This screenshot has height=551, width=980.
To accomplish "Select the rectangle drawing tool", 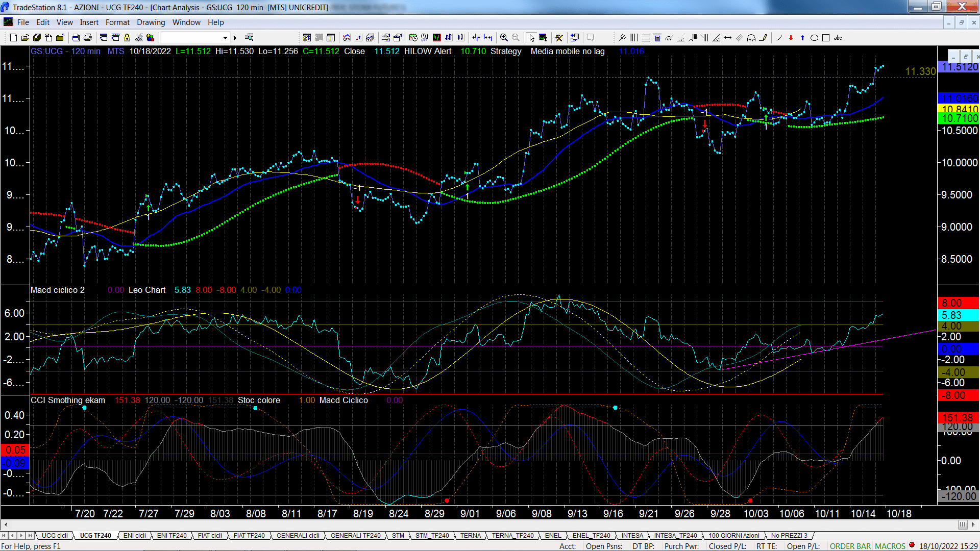I will pyautogui.click(x=826, y=38).
